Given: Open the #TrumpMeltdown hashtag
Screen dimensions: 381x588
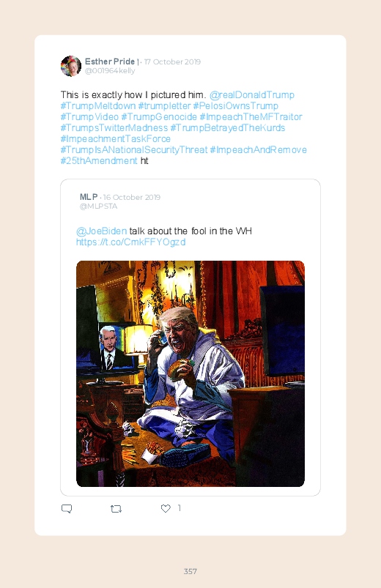Looking at the screenshot, I should tap(98, 105).
